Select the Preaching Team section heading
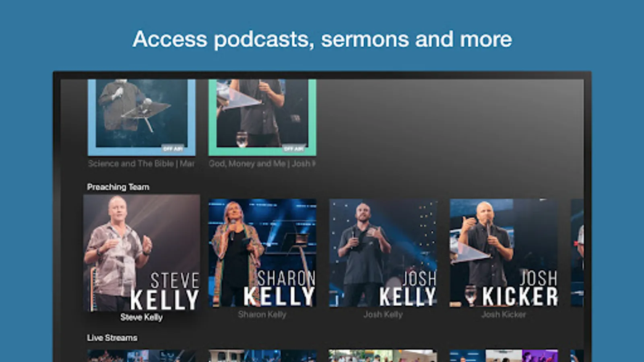The width and height of the screenshot is (644, 362). point(118,187)
